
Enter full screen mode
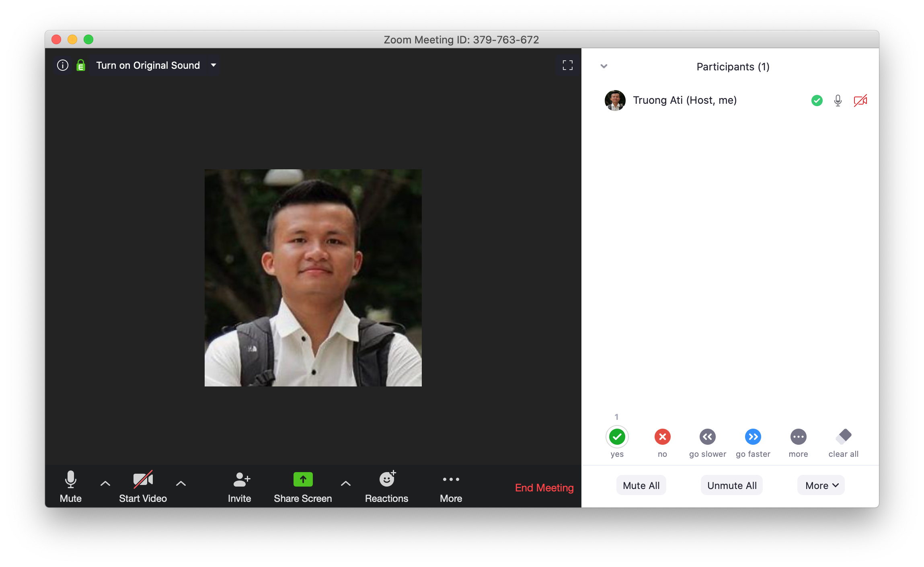tap(567, 65)
